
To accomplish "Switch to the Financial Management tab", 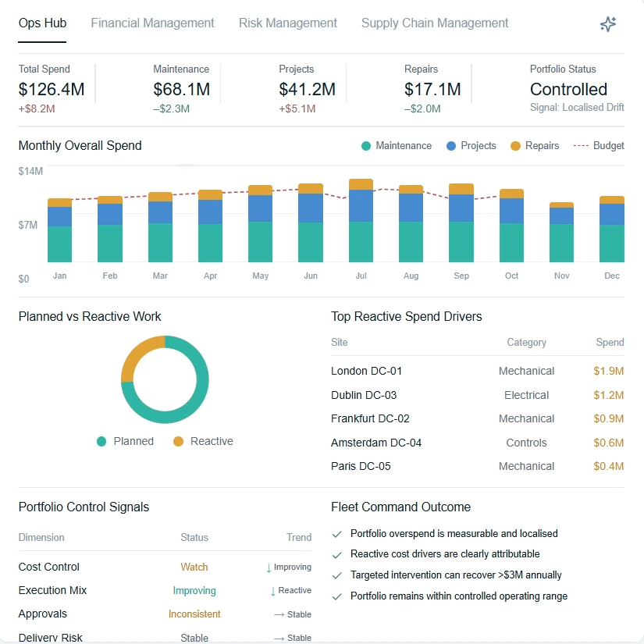I will pos(152,23).
